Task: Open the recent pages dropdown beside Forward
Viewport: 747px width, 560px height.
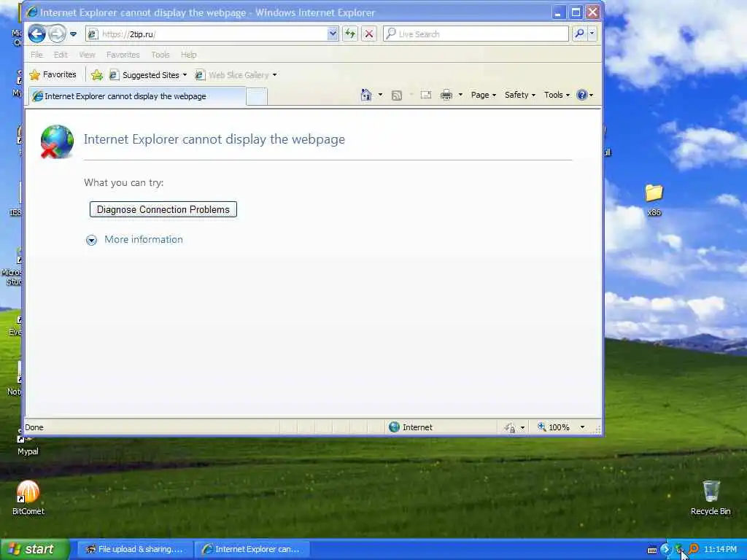Action: [x=74, y=34]
